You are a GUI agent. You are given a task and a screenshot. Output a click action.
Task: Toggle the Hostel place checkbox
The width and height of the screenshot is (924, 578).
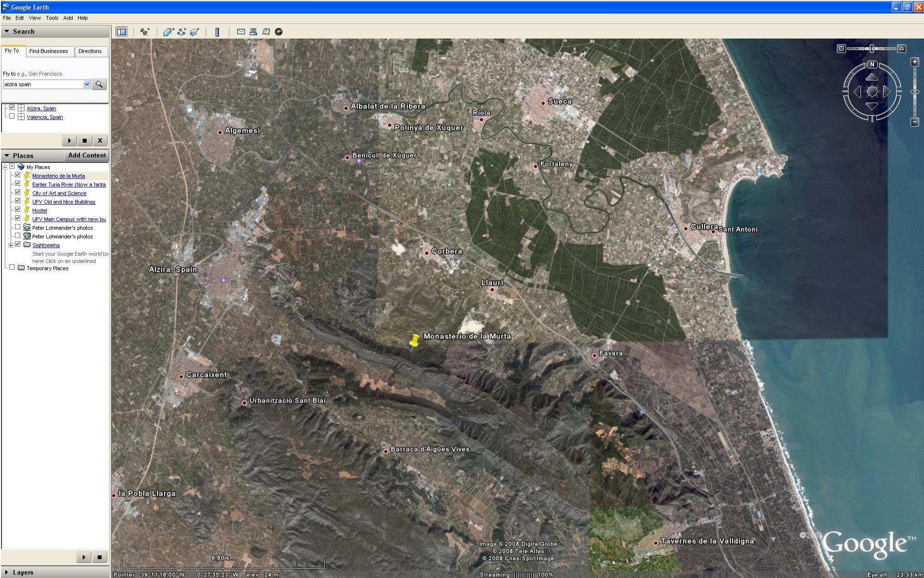coord(18,210)
